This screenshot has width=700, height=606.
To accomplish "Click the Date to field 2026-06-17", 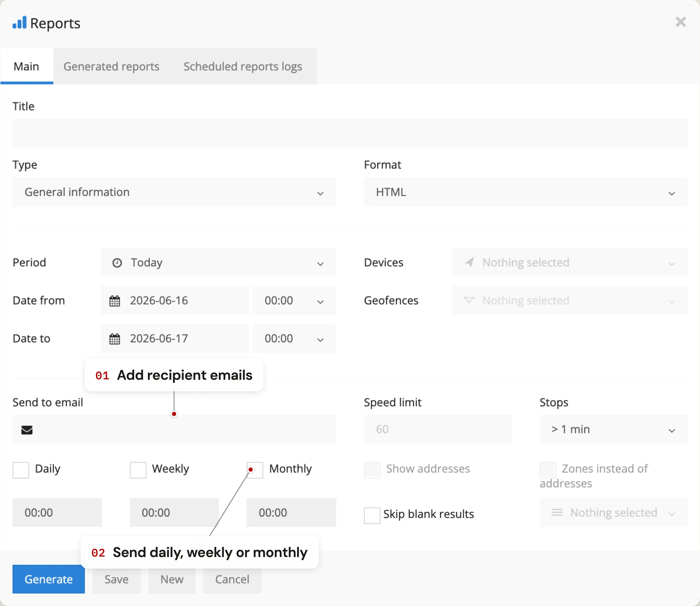I will [175, 338].
